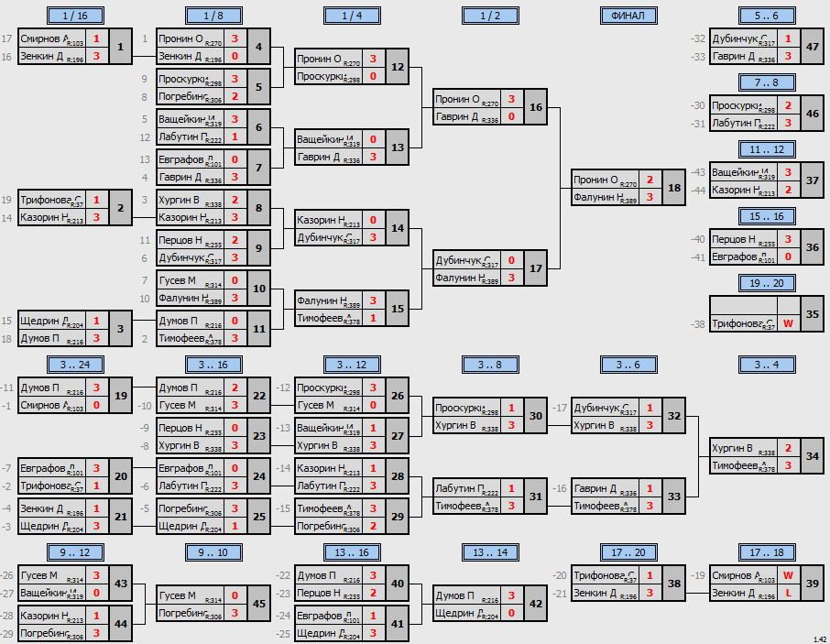Click the gray match box numbered 45
Image resolution: width=830 pixels, height=644 pixels.
pyautogui.click(x=259, y=604)
